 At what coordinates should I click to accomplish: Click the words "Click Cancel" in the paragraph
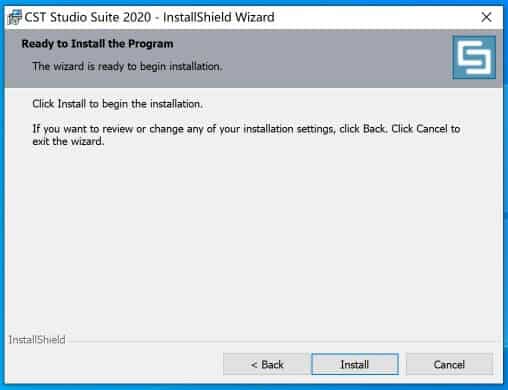pyautogui.click(x=419, y=129)
